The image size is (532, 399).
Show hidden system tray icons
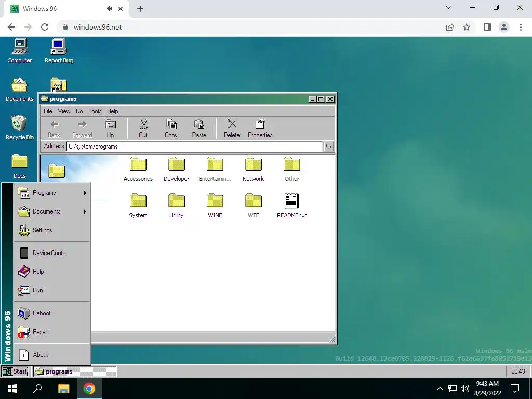click(x=440, y=389)
